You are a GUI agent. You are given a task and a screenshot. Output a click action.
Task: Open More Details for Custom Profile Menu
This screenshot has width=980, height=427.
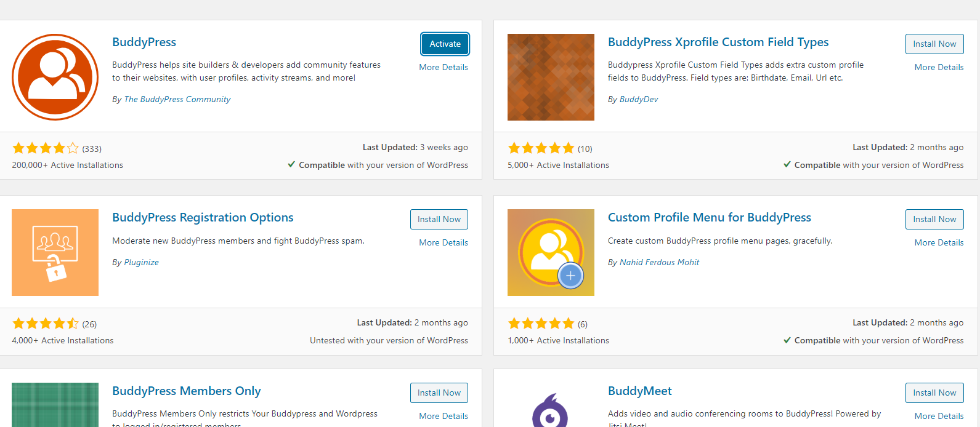[x=939, y=242]
